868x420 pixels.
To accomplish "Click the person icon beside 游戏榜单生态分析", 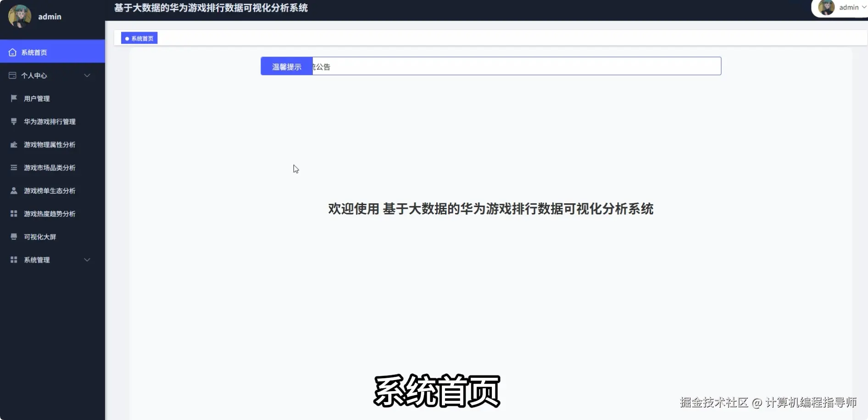I will click(x=14, y=190).
